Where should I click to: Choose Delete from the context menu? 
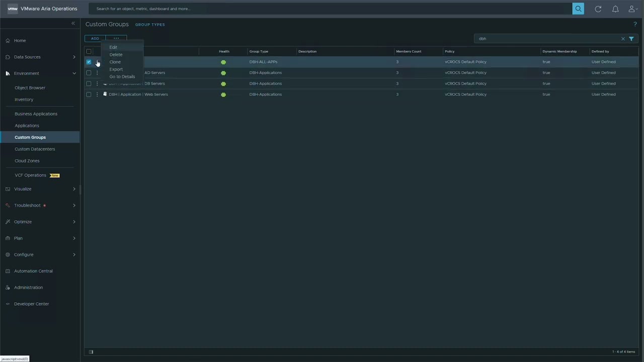pyautogui.click(x=116, y=54)
